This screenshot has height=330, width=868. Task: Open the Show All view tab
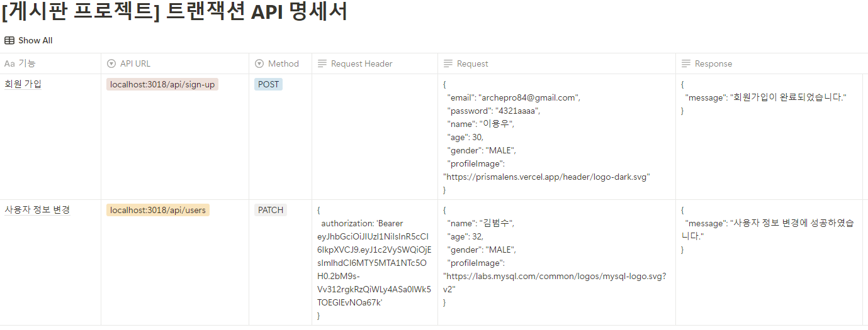point(29,40)
